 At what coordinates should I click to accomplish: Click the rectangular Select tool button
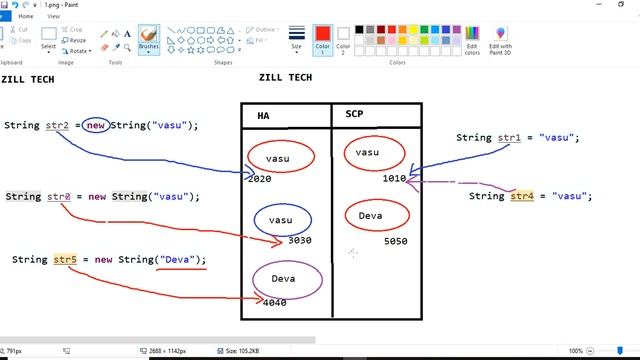point(49,34)
